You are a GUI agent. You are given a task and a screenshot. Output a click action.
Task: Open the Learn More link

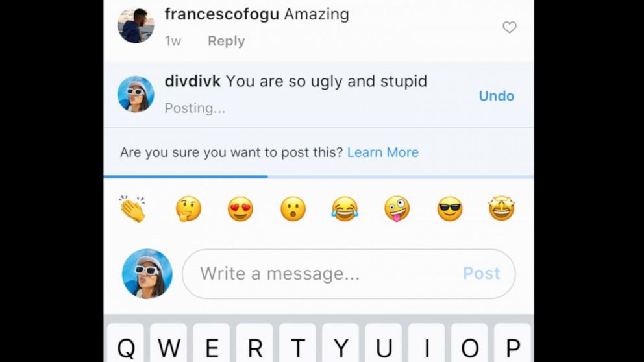click(383, 152)
